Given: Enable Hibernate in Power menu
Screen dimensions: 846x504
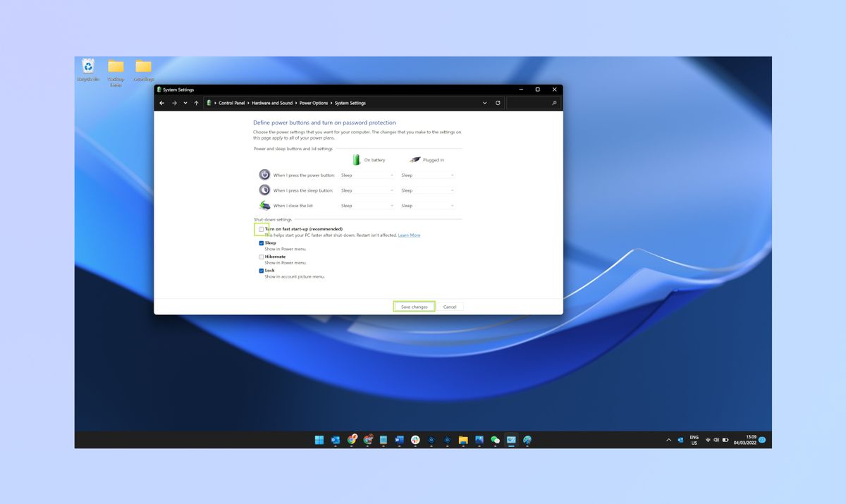Looking at the screenshot, I should pos(261,257).
